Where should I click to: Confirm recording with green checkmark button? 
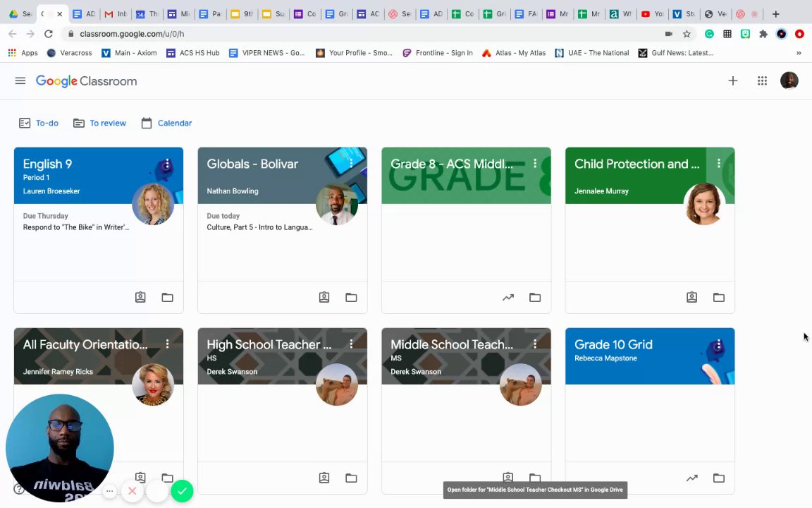[x=183, y=491]
